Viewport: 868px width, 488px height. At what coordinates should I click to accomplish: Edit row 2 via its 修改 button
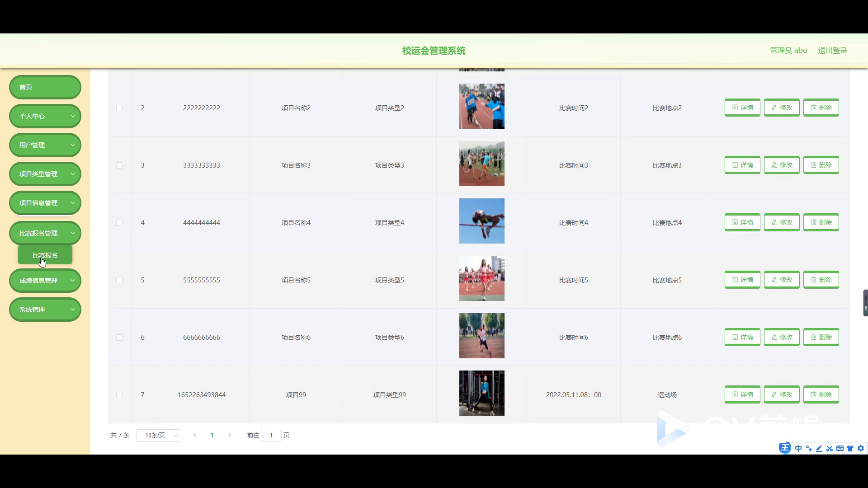click(x=782, y=108)
